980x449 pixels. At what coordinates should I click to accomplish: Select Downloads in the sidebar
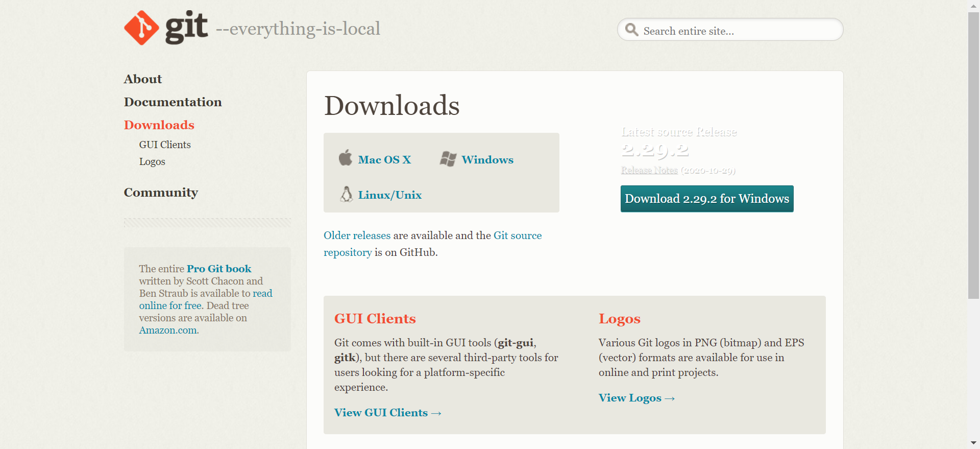tap(159, 125)
